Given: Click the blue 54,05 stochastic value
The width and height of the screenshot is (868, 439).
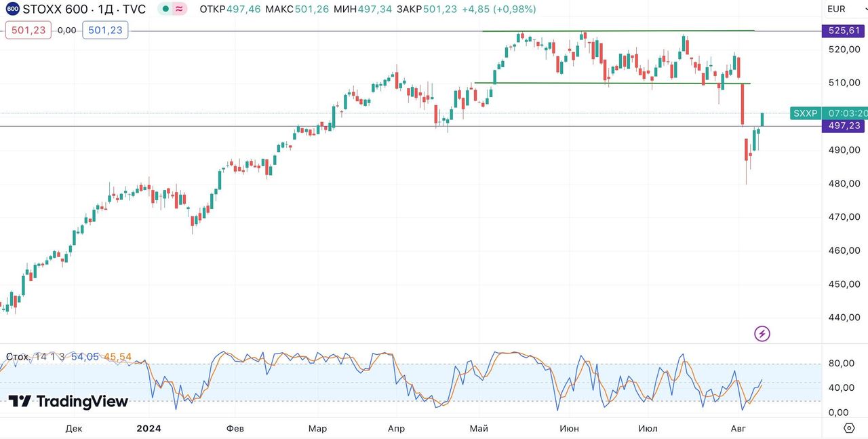Looking at the screenshot, I should coord(85,357).
